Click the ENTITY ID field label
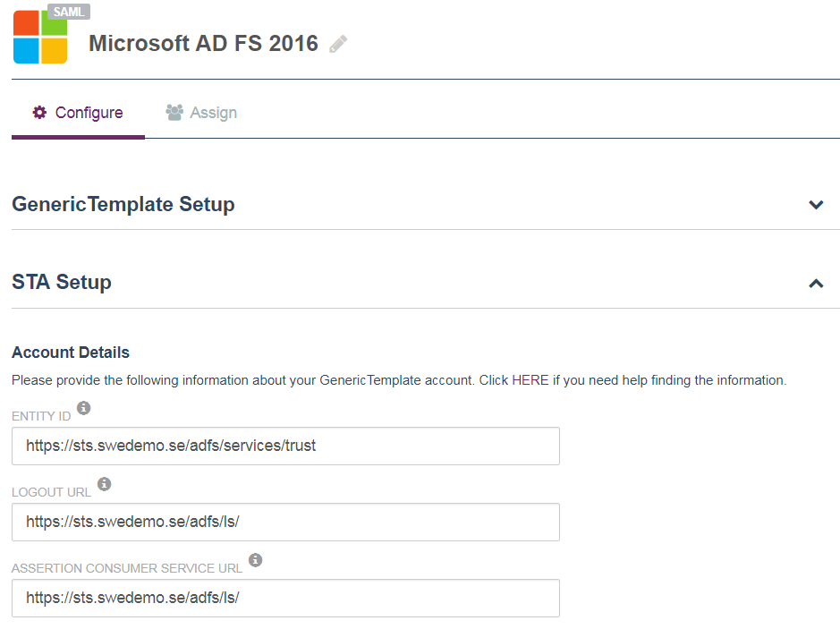Image resolution: width=840 pixels, height=629 pixels. click(x=41, y=416)
